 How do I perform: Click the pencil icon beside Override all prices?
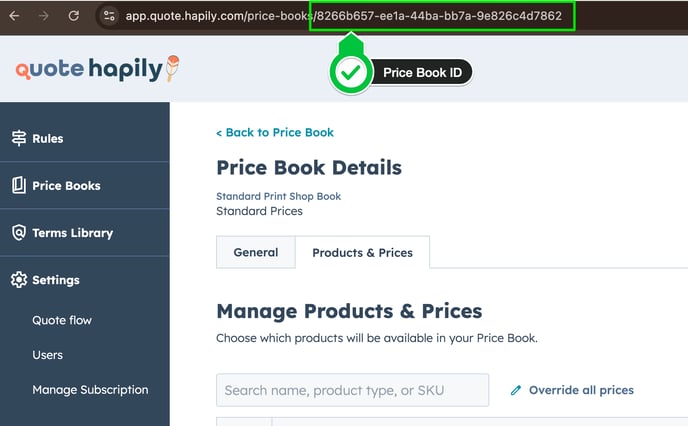(x=516, y=390)
